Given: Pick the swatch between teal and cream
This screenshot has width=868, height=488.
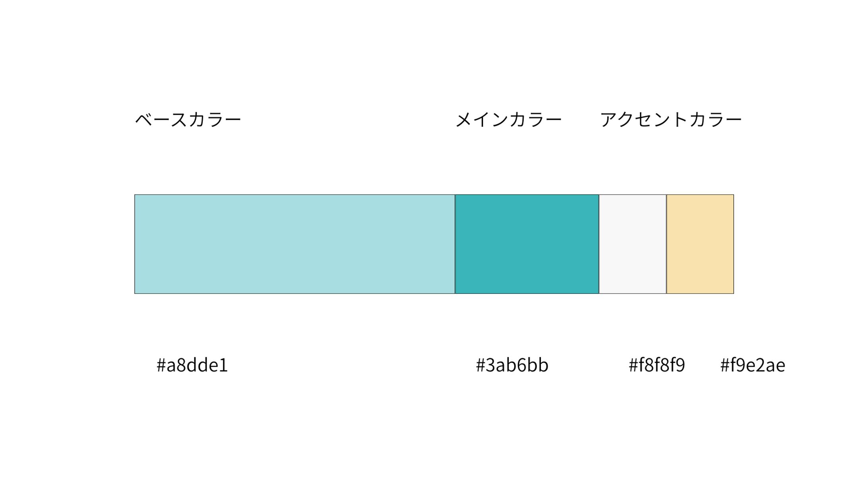Looking at the screenshot, I should [632, 244].
